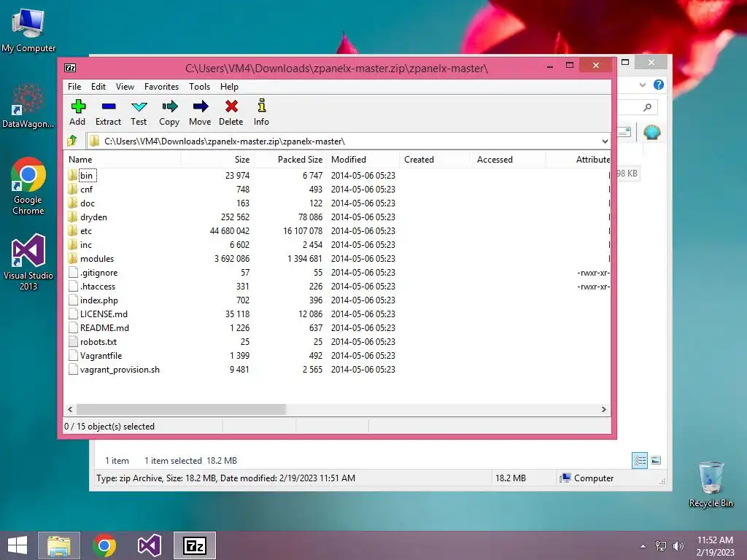Open Google Chrome desktop shortcut
Screen dimensions: 747x560
(28, 186)
